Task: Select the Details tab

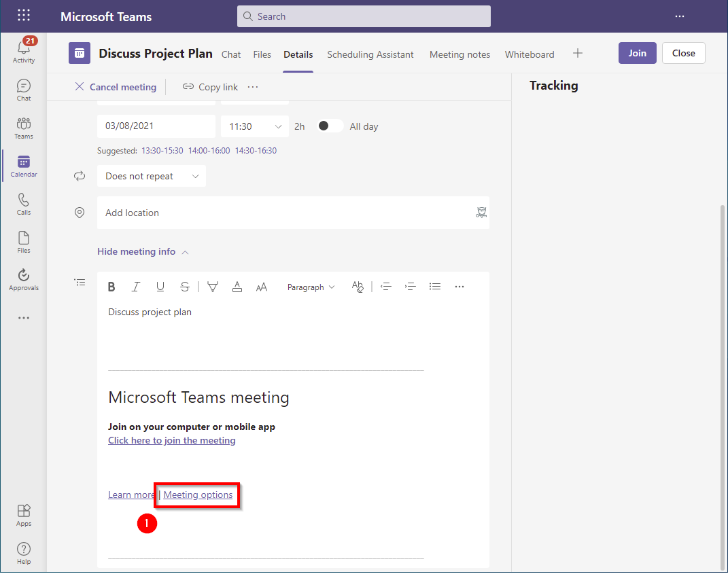Action: click(298, 54)
